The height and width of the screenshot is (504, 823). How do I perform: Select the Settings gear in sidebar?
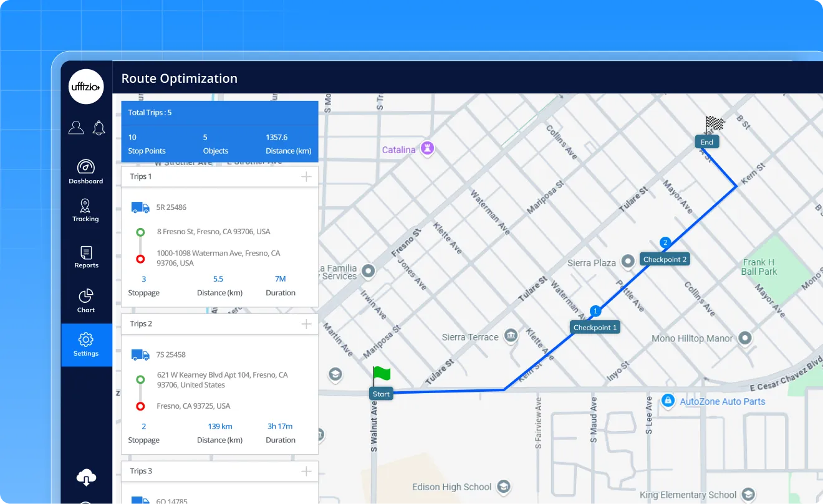tap(85, 345)
